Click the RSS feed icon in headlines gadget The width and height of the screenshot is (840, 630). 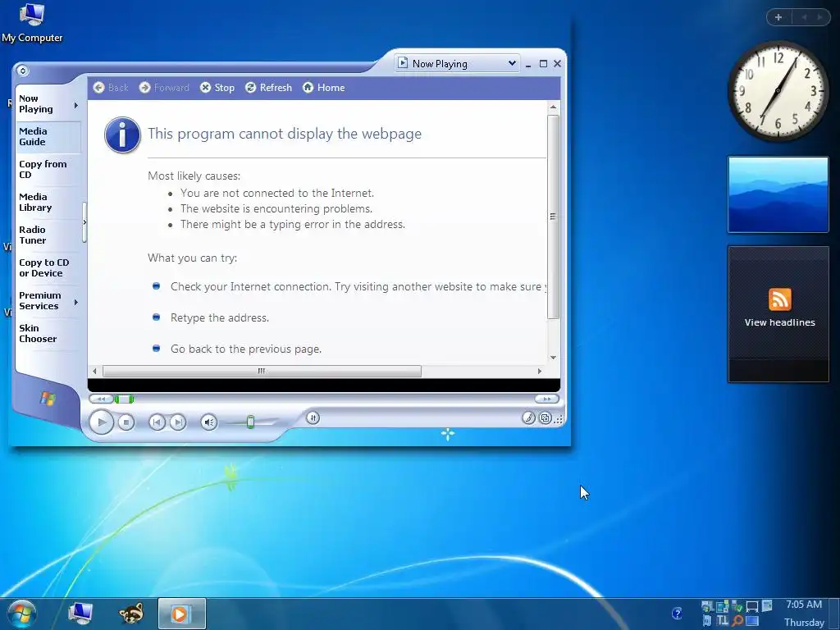pos(779,299)
